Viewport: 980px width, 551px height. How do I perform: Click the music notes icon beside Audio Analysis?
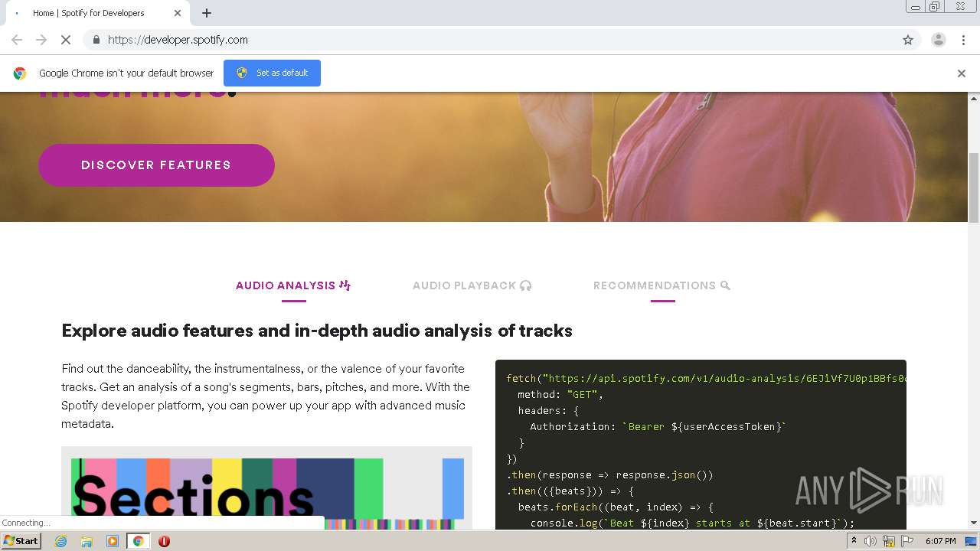[x=345, y=285]
